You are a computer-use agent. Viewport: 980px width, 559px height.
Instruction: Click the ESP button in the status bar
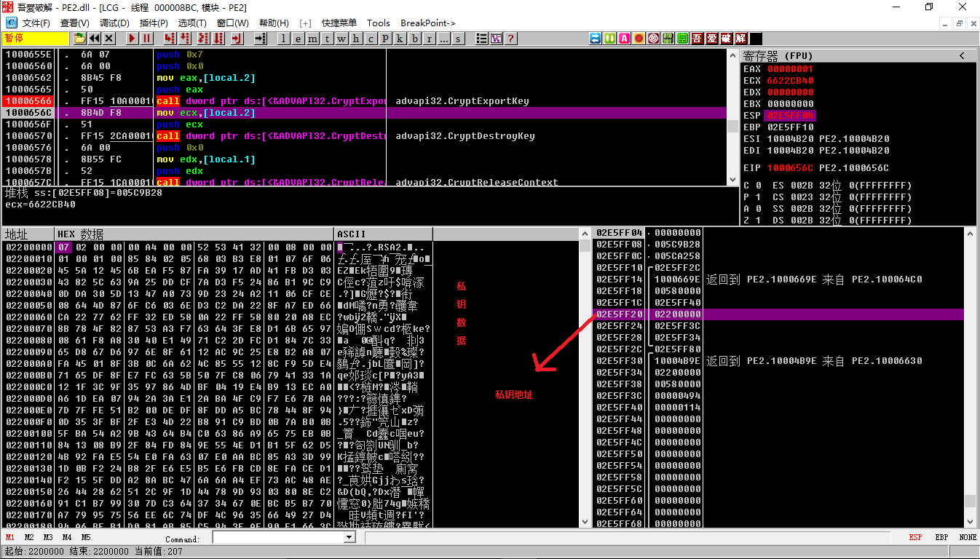coord(915,537)
